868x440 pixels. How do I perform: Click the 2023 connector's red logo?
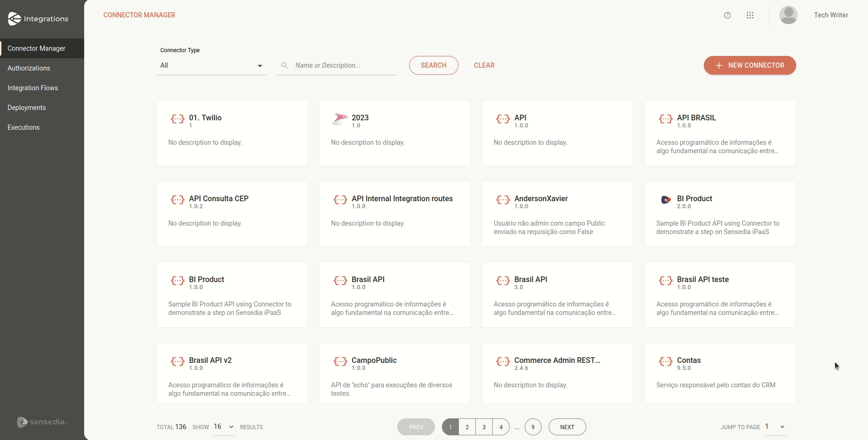click(339, 119)
